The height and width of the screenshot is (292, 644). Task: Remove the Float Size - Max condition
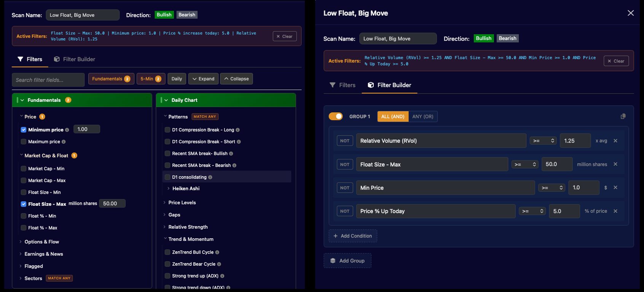[615, 164]
